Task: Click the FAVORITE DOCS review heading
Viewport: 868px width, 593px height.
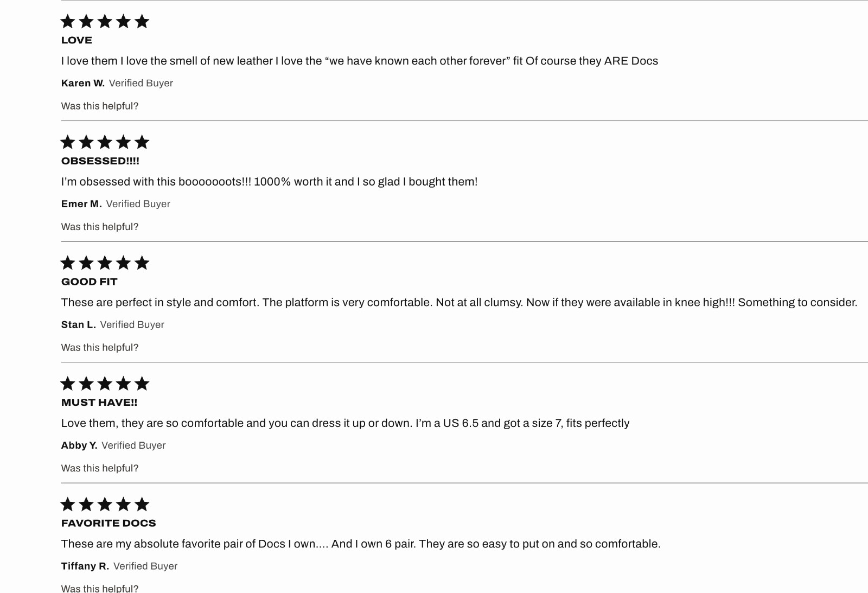Action: [108, 523]
